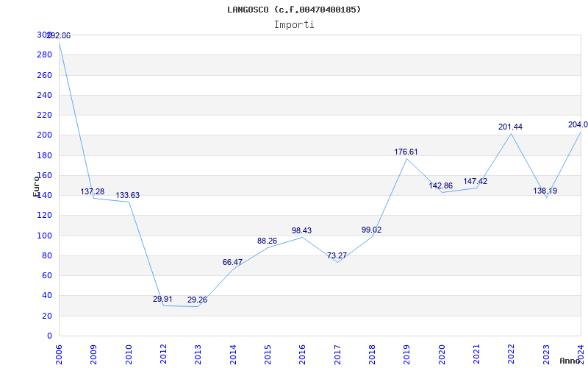Click the chart title LANGOSCO (c.f.00470400185)
The width and height of the screenshot is (588, 368).
294,10
